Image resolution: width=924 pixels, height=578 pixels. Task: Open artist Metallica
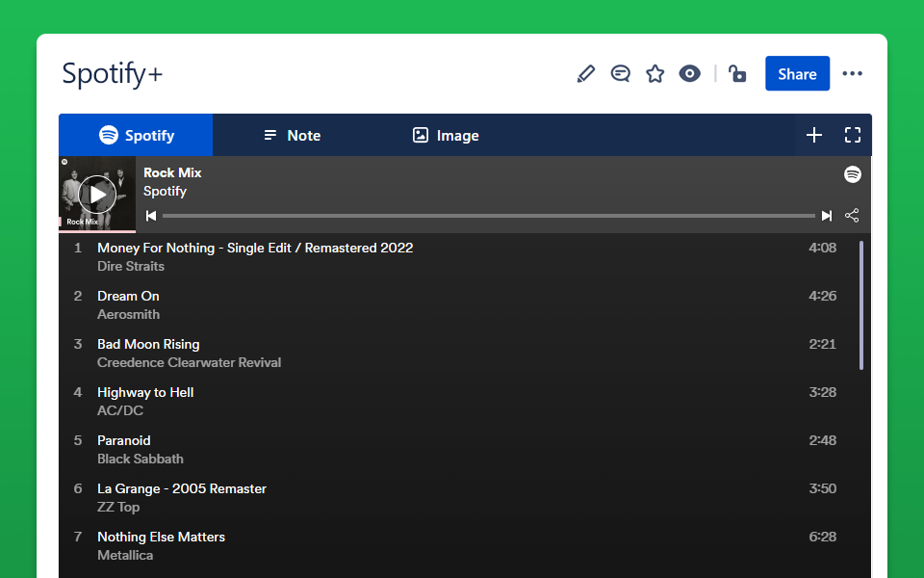click(125, 555)
